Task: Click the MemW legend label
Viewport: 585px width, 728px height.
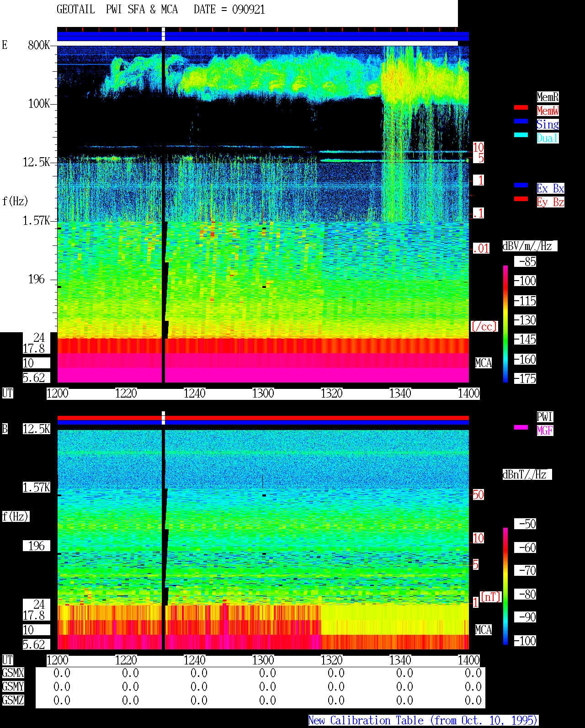Action: click(548, 111)
